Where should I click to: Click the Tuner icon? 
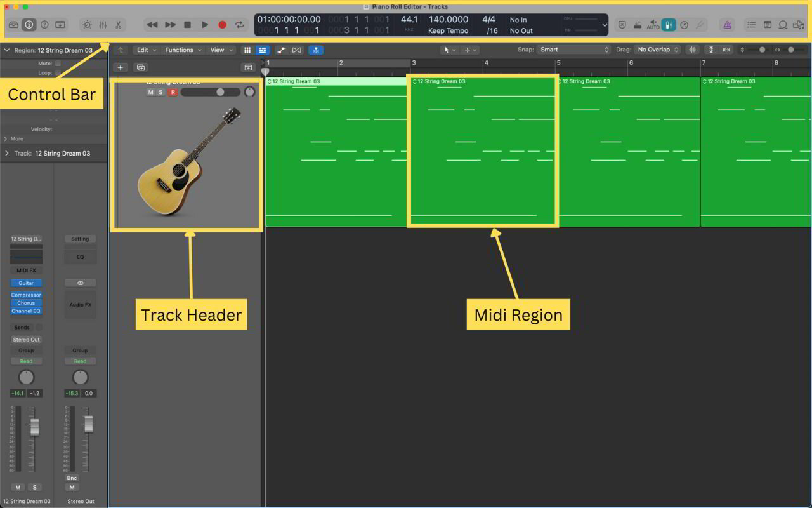tap(701, 25)
